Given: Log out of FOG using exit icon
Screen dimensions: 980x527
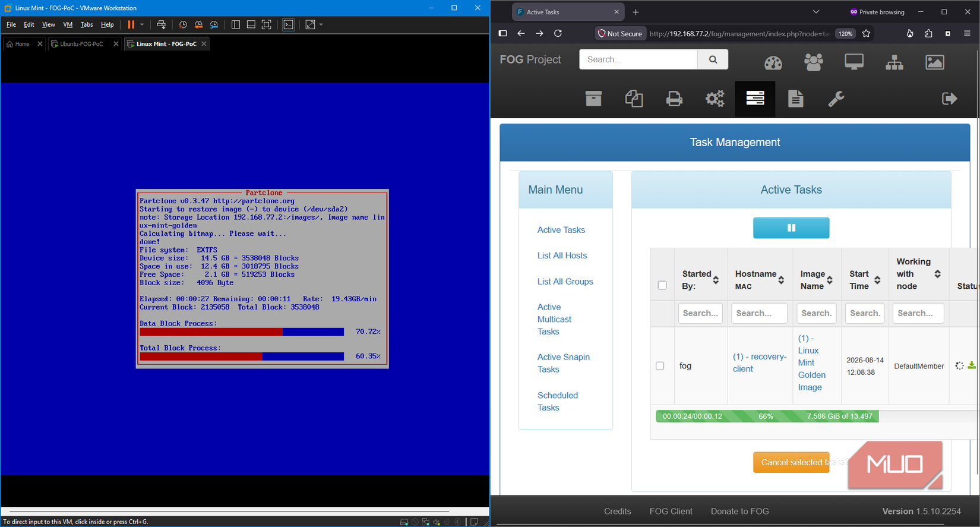Looking at the screenshot, I should [950, 99].
